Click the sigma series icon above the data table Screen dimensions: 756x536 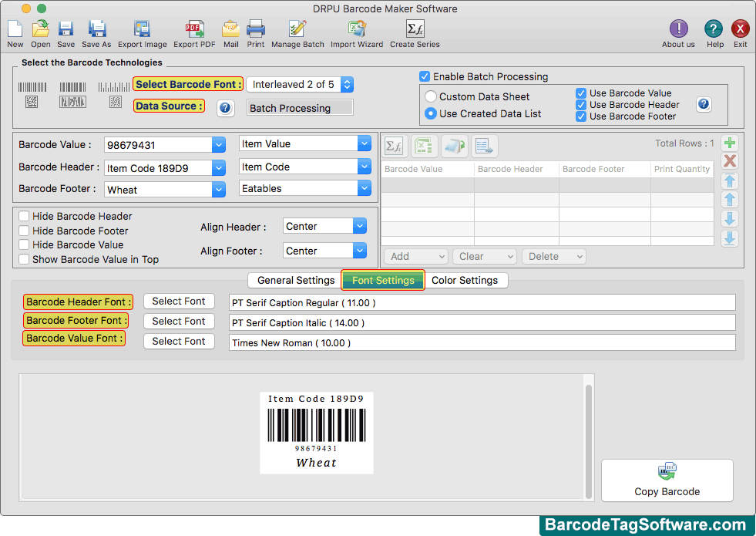(394, 146)
